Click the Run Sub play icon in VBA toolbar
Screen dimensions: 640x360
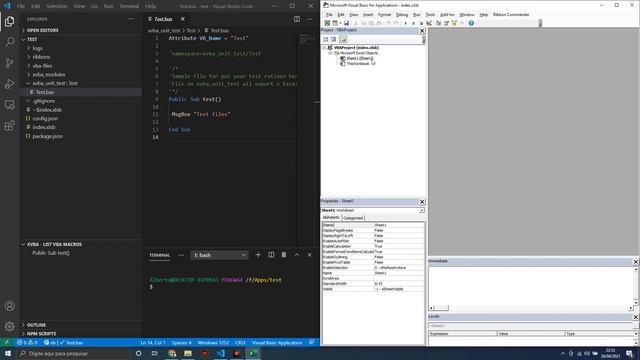[405, 23]
